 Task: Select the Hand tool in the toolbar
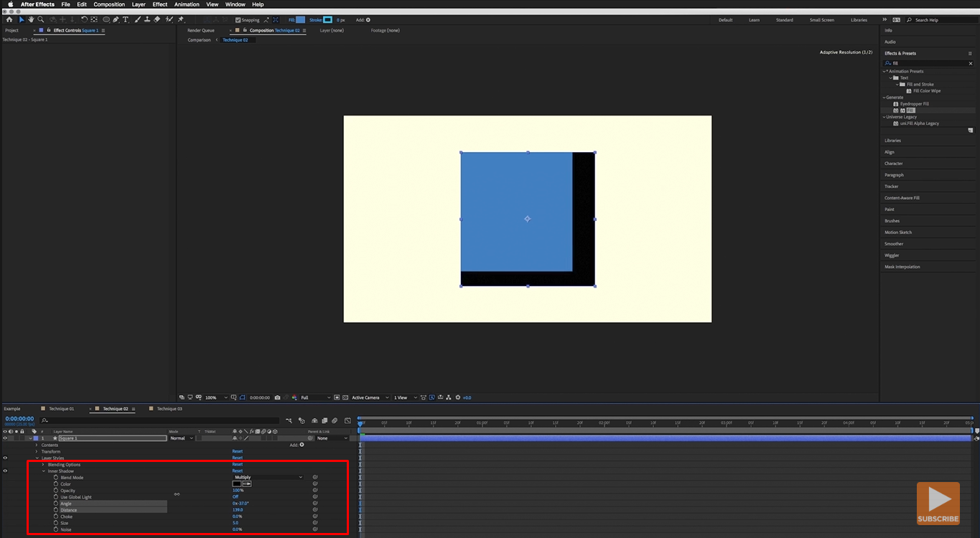32,19
